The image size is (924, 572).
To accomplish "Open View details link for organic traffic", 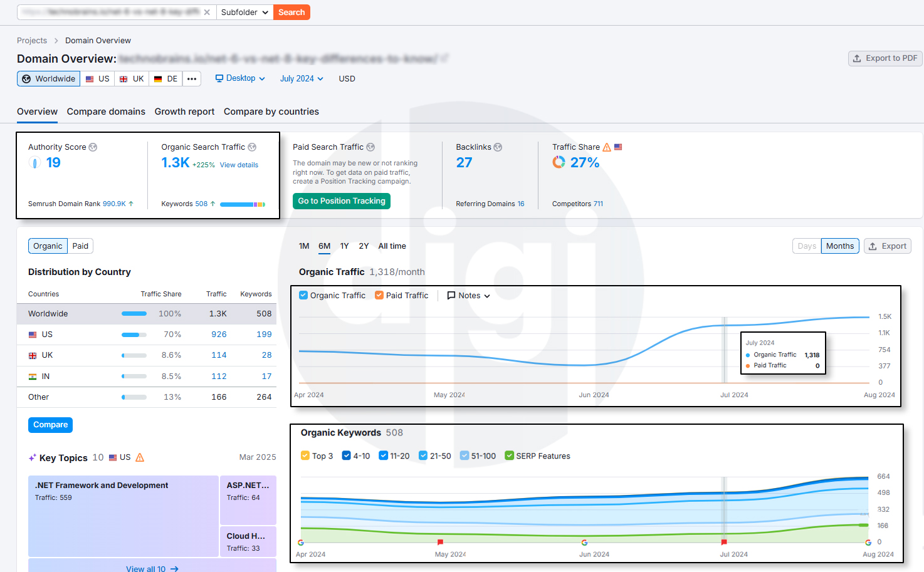I will 239,165.
